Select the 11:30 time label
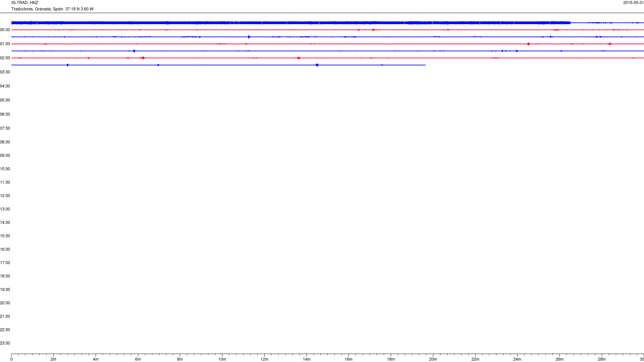Viewport: 644px width, 362px height. (5, 182)
